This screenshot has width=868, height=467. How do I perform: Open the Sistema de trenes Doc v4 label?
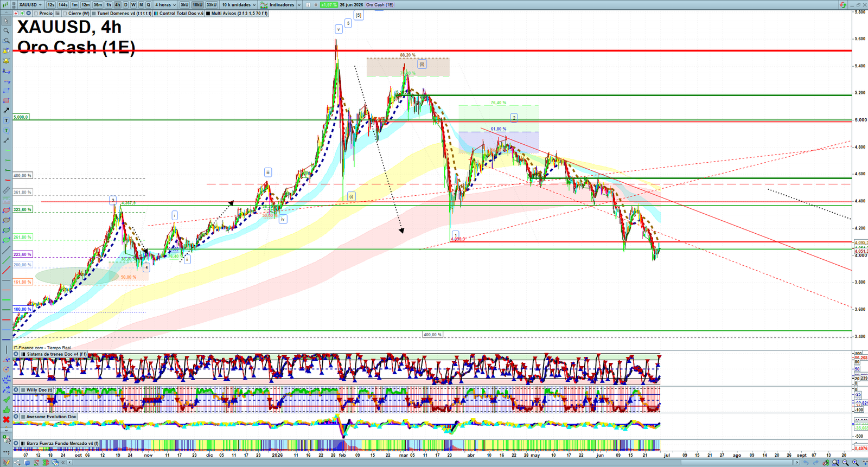[56, 354]
